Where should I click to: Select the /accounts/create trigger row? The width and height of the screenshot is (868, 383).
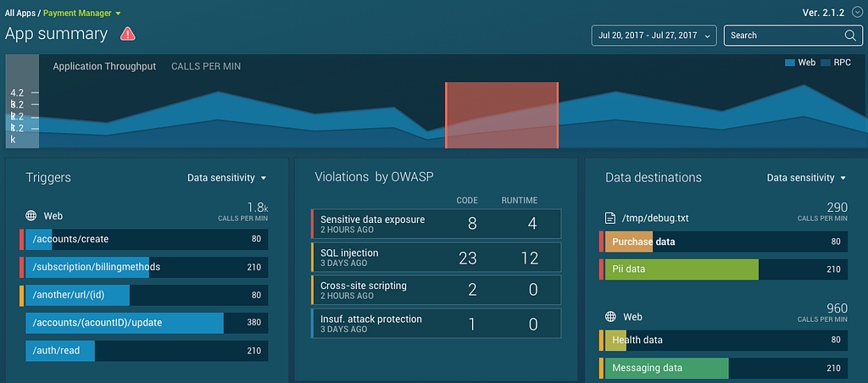(x=144, y=240)
